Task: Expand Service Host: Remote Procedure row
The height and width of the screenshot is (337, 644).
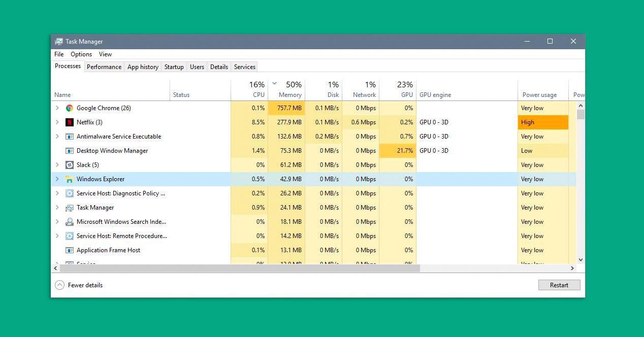Action: [57, 236]
